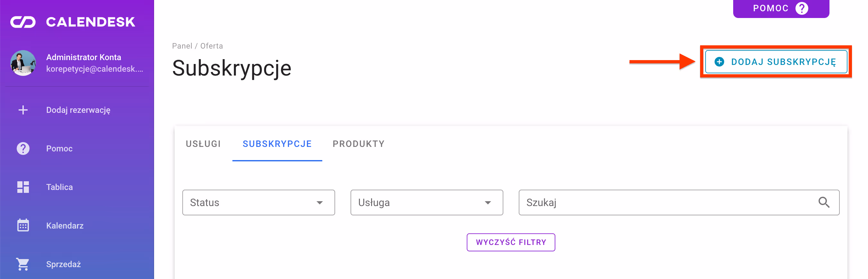Switch to the Produkty tab
This screenshot has height=279, width=868.
pyautogui.click(x=358, y=144)
